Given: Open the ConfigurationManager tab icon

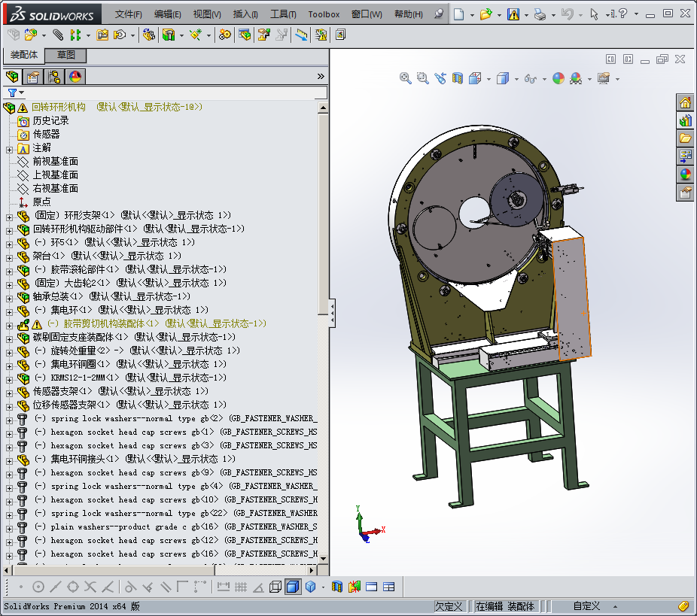Looking at the screenshot, I should click(x=54, y=77).
